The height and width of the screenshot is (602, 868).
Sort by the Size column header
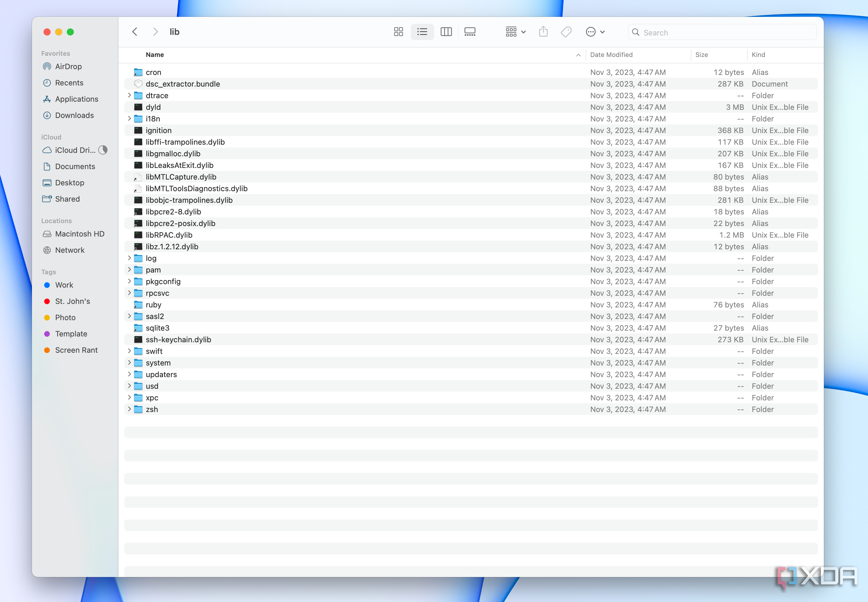tap(701, 55)
